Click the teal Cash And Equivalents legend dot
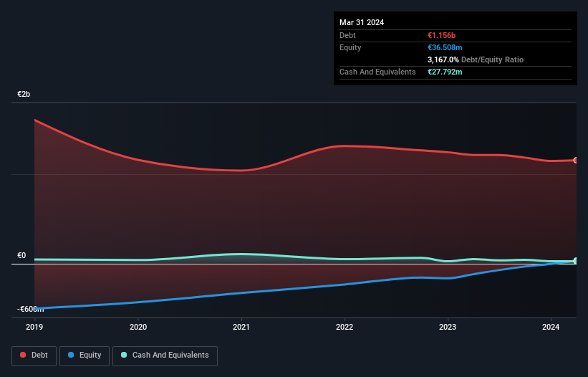This screenshot has height=377, width=588. point(124,355)
